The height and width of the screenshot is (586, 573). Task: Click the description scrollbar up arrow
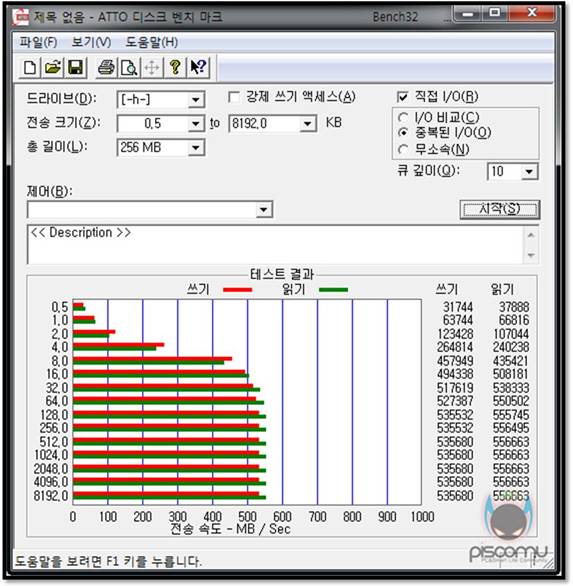(531, 235)
